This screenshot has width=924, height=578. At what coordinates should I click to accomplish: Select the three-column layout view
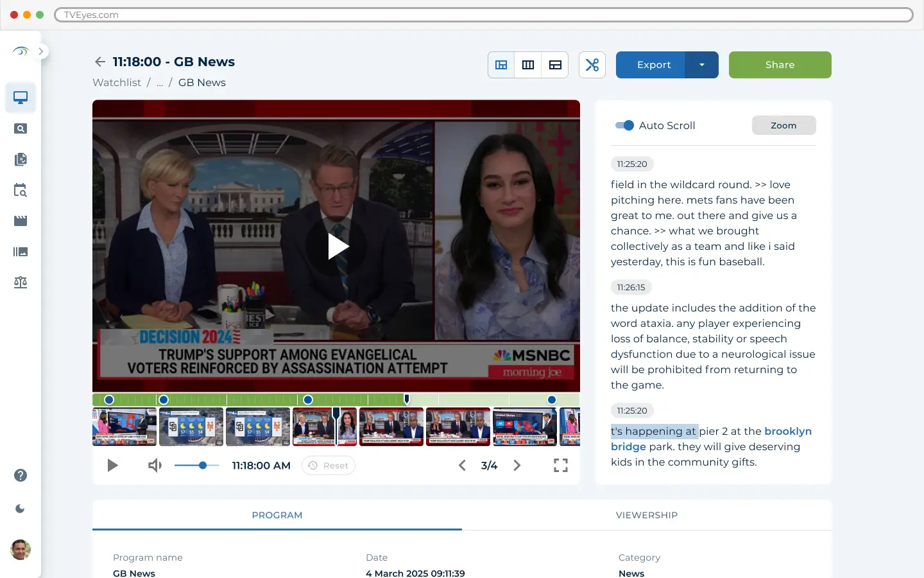click(x=528, y=65)
